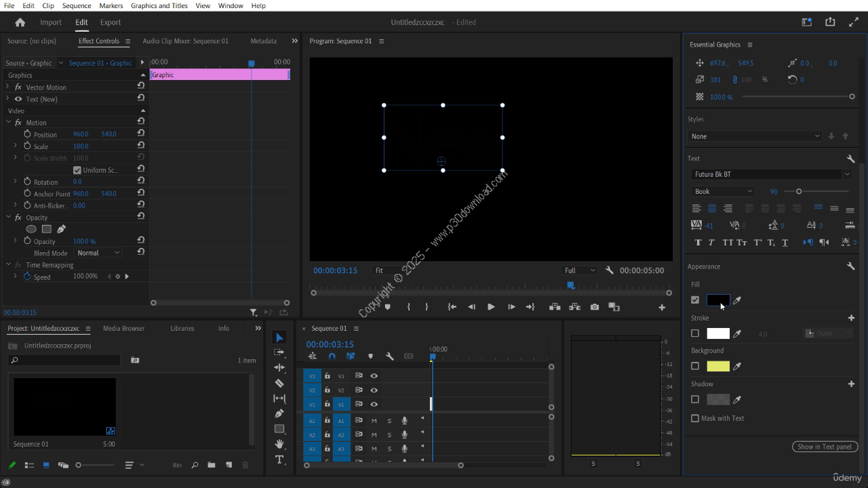Click the Export Frame camera icon
The width and height of the screenshot is (868, 488).
tap(595, 307)
